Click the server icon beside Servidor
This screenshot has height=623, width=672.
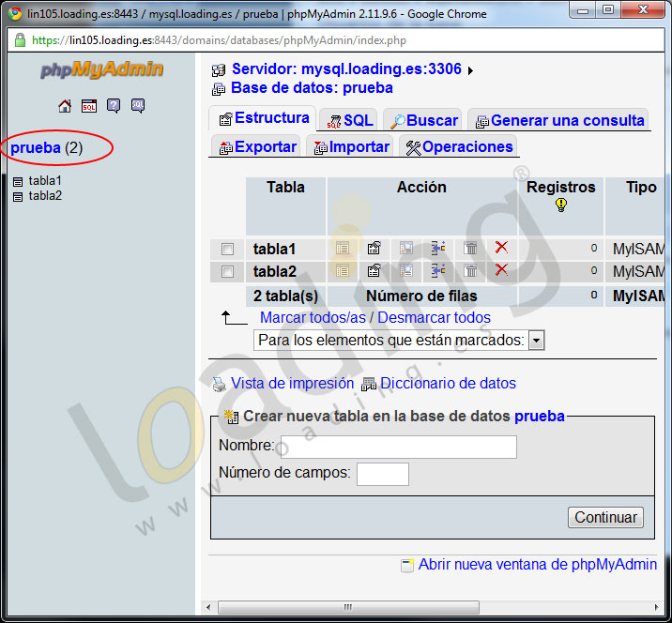click(x=219, y=70)
